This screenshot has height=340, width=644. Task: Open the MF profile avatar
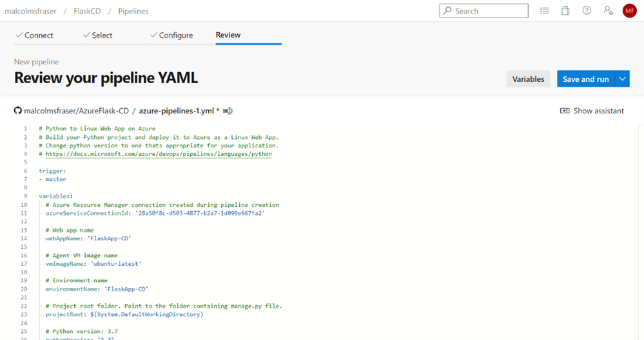(x=629, y=11)
